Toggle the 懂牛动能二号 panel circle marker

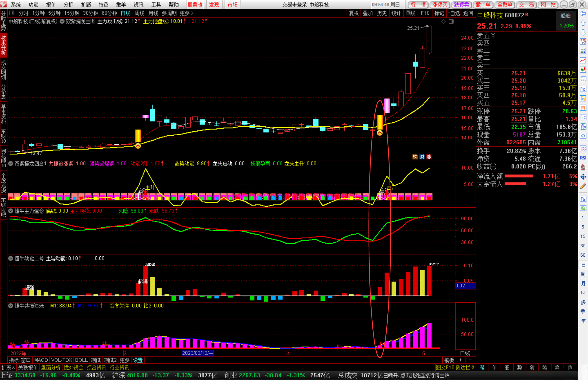click(11, 258)
